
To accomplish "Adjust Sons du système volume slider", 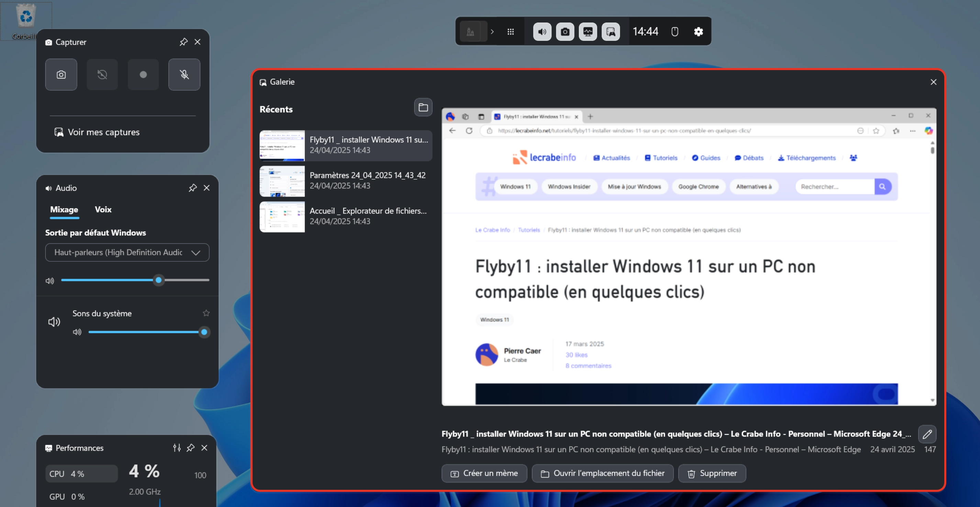I will click(148, 332).
